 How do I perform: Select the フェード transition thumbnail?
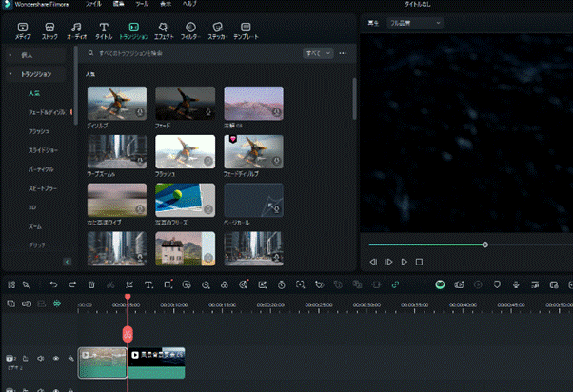coord(186,104)
